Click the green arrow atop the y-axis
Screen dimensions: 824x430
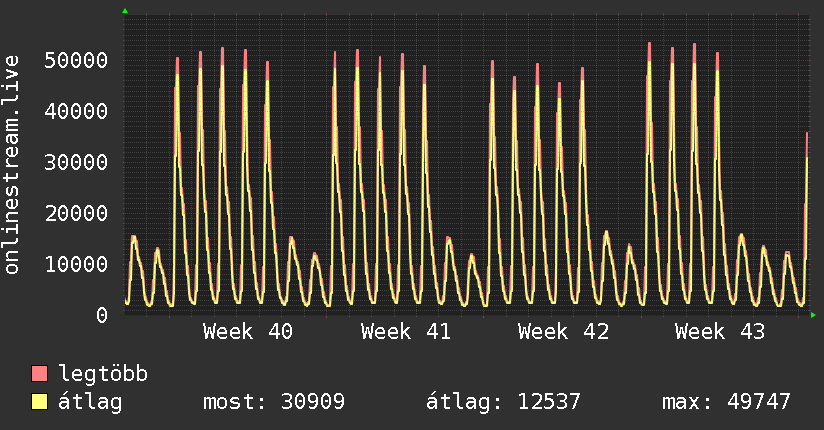tap(125, 11)
